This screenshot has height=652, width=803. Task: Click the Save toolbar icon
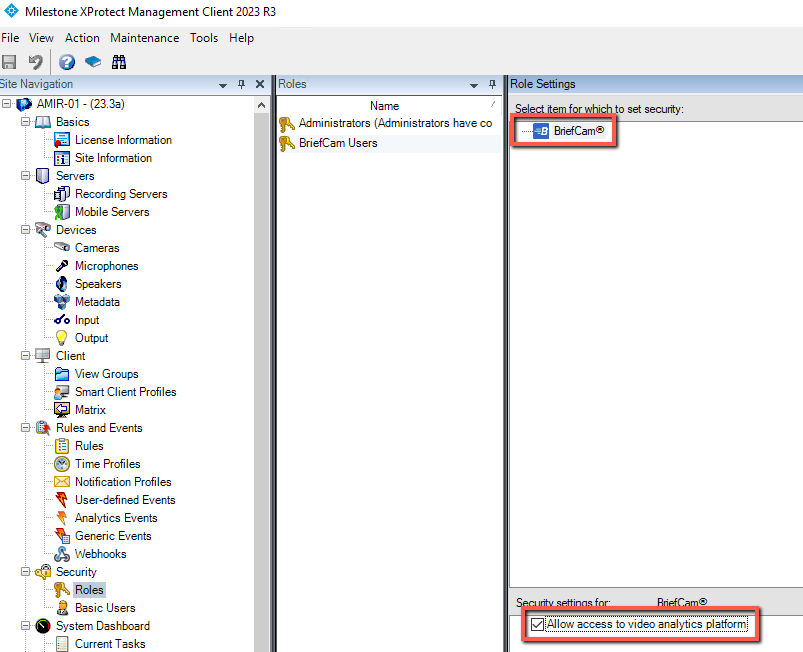(9, 62)
